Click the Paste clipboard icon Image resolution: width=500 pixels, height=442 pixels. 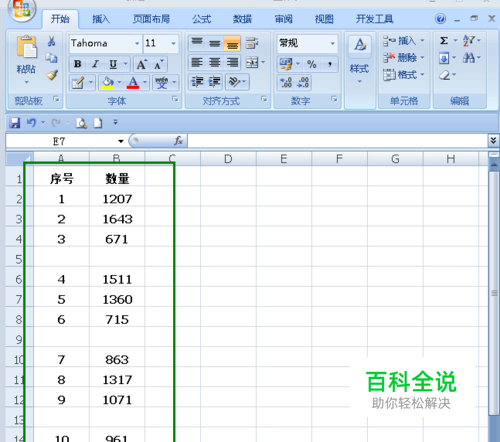pos(26,47)
